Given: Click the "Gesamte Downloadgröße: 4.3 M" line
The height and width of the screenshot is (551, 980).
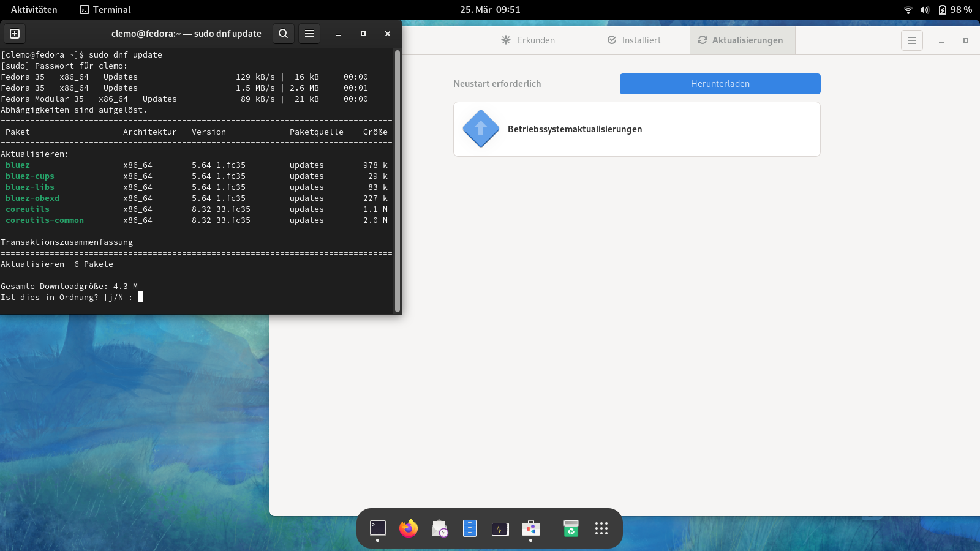Looking at the screenshot, I should tap(69, 287).
